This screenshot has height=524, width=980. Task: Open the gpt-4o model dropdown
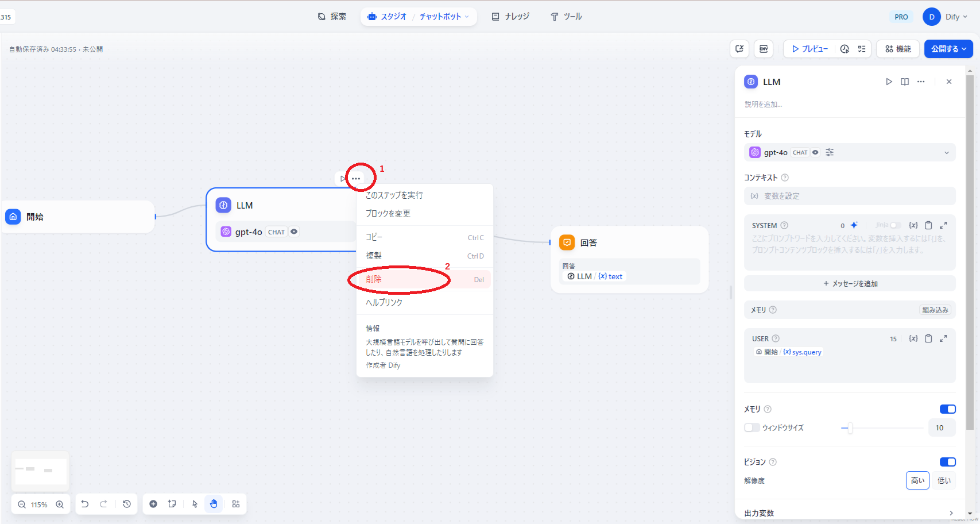click(850, 152)
